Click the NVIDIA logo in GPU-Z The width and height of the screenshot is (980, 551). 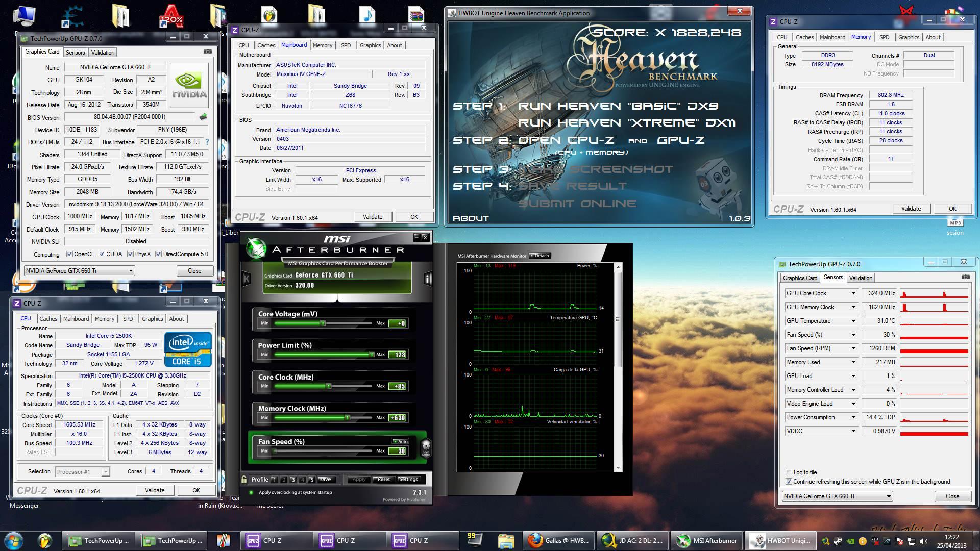pyautogui.click(x=189, y=85)
